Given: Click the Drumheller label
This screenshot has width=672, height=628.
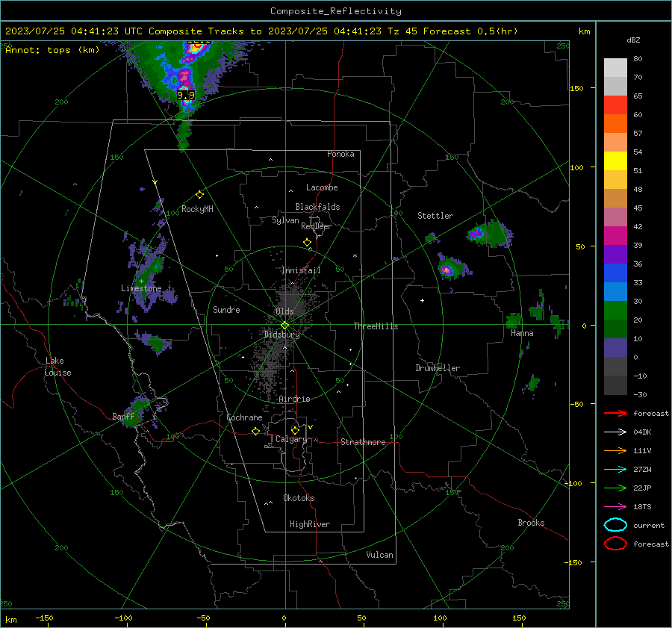Looking at the screenshot, I should click(x=438, y=368).
